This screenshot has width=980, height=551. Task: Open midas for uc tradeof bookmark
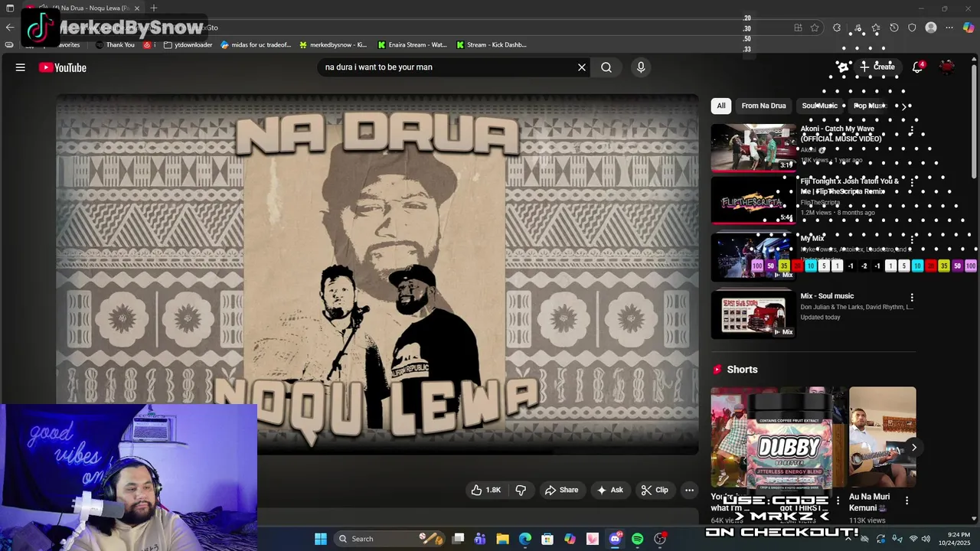click(256, 45)
